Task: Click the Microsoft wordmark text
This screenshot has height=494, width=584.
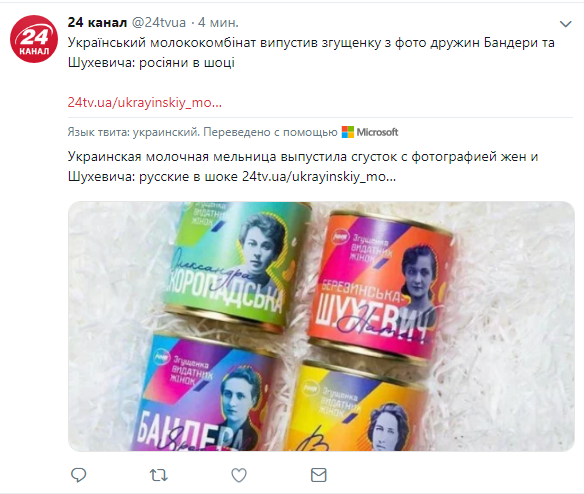Action: [x=377, y=132]
